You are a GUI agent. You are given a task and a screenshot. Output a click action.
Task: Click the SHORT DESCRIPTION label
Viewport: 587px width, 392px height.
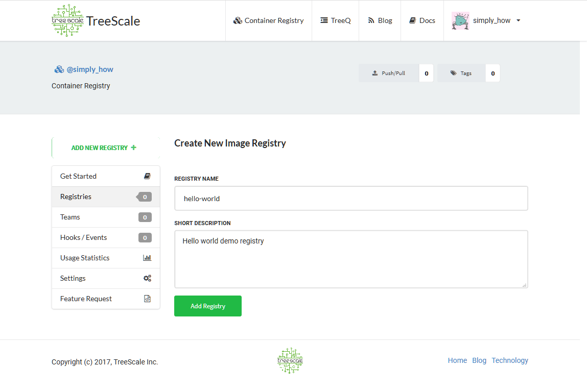pos(202,223)
